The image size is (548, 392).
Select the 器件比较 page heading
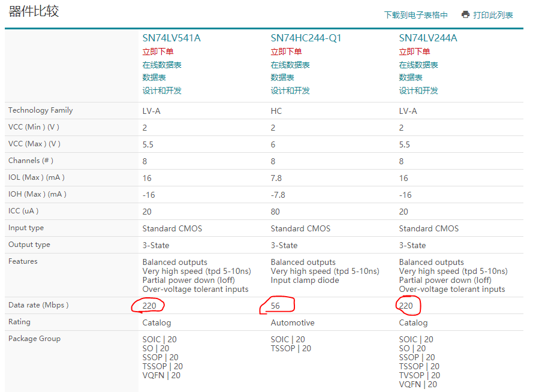coord(34,11)
